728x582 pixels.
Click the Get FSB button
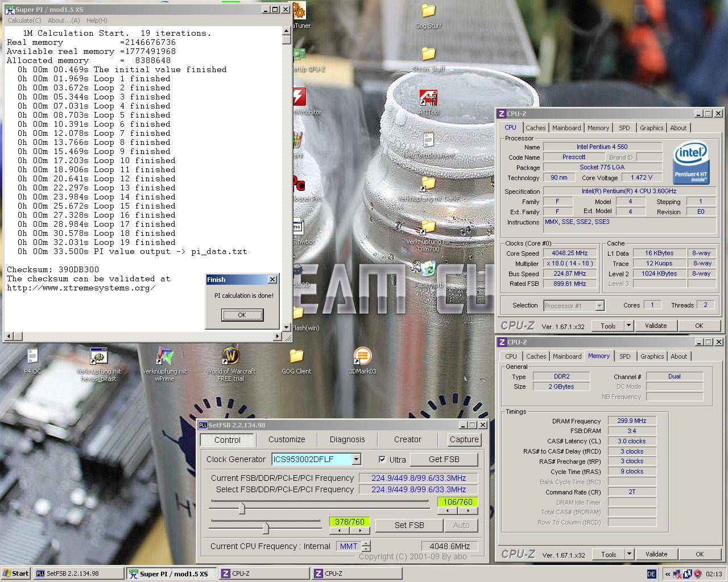point(444,459)
